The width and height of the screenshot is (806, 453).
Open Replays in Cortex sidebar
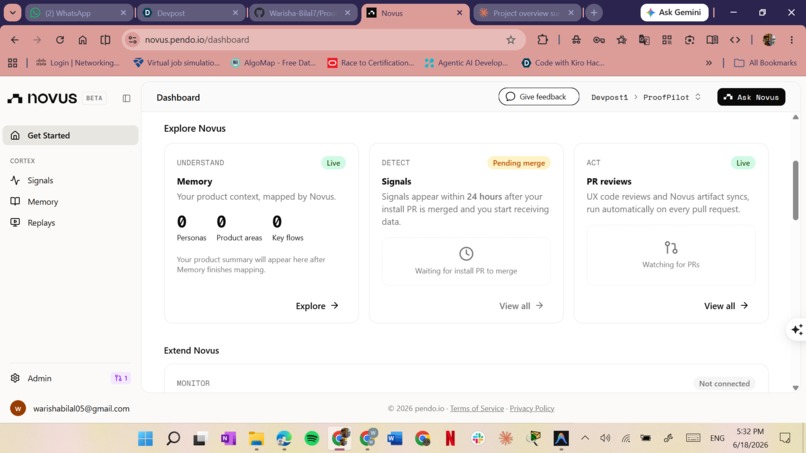click(41, 223)
